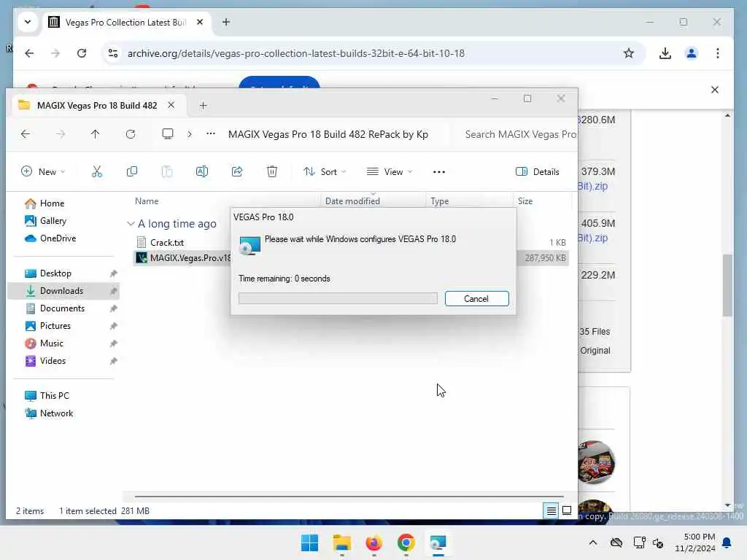Go back in Chrome
Image resolution: width=747 pixels, height=560 pixels.
coord(29,53)
